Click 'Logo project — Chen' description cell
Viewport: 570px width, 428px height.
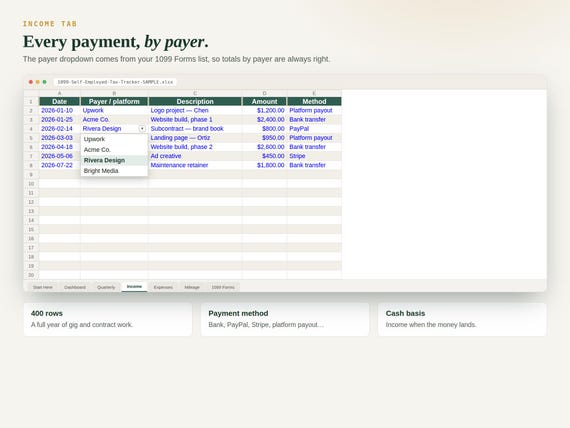[195, 110]
